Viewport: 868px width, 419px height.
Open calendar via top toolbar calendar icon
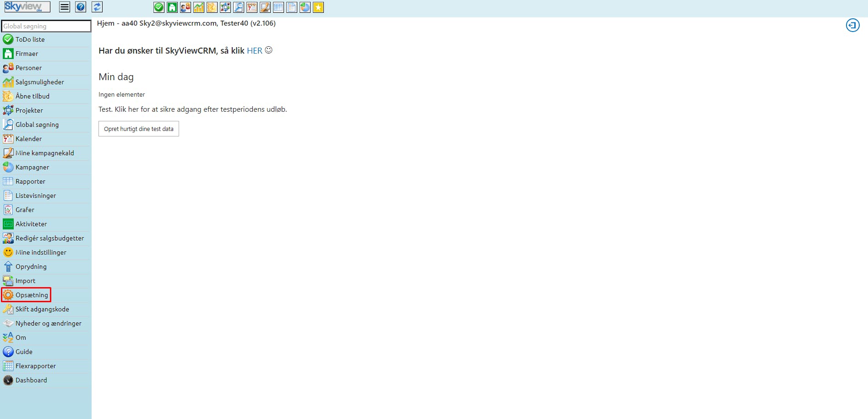point(252,7)
